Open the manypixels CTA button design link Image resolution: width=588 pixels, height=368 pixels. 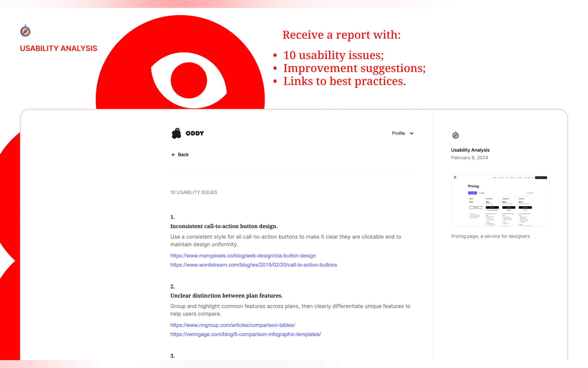pyautogui.click(x=243, y=256)
